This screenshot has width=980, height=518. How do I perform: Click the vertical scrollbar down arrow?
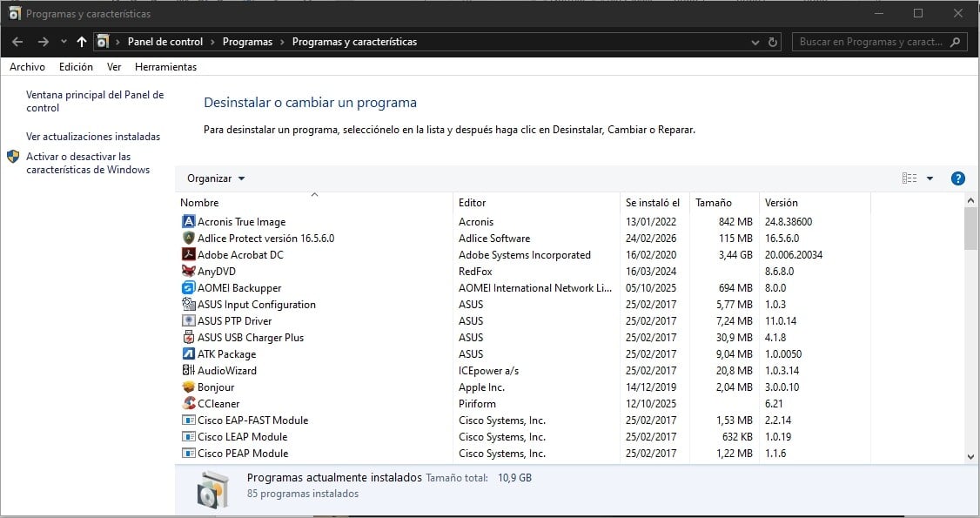(x=971, y=456)
